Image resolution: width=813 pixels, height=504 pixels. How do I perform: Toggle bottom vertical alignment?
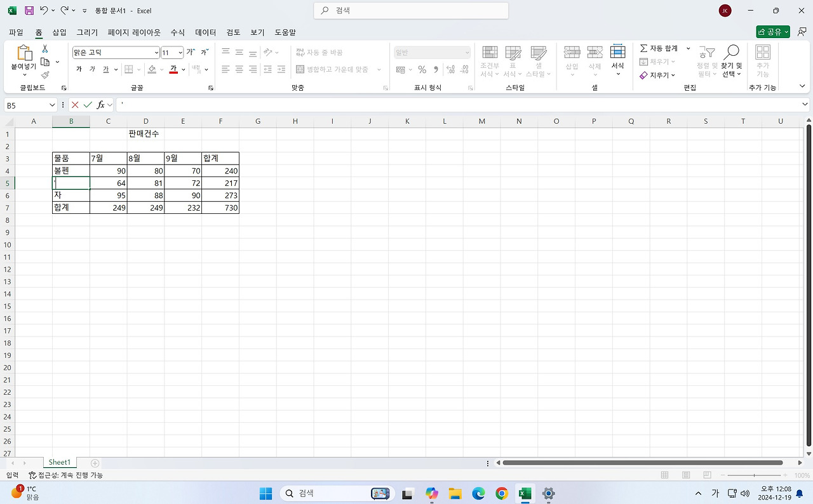coord(253,53)
